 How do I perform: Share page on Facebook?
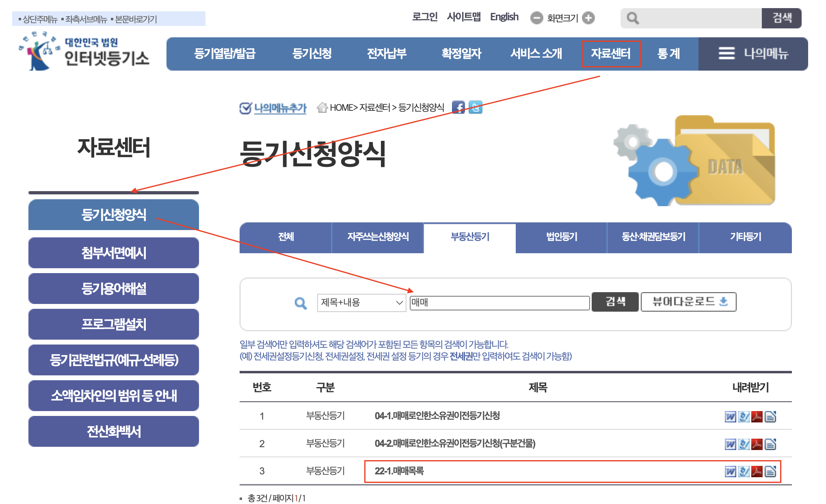[458, 108]
